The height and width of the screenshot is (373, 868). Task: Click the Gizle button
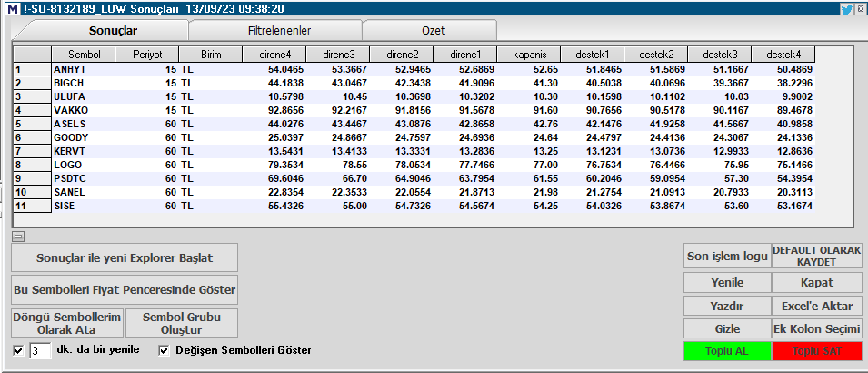[x=727, y=328]
